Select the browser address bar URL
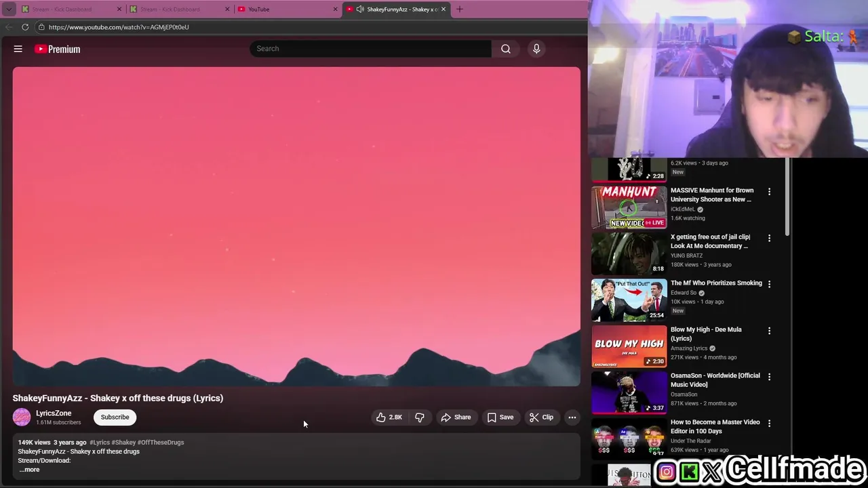This screenshot has height=488, width=868. tap(119, 27)
